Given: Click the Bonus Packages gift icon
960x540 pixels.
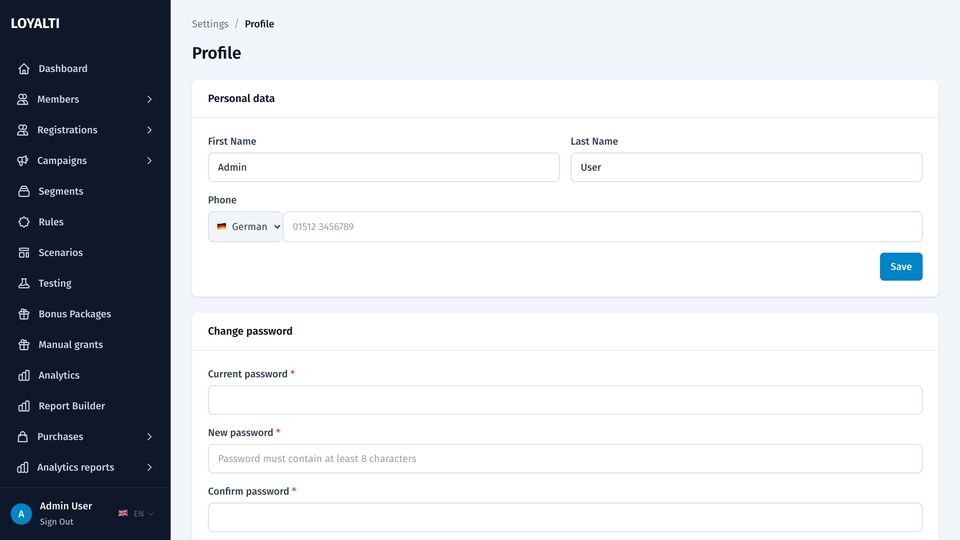Looking at the screenshot, I should point(24,313).
